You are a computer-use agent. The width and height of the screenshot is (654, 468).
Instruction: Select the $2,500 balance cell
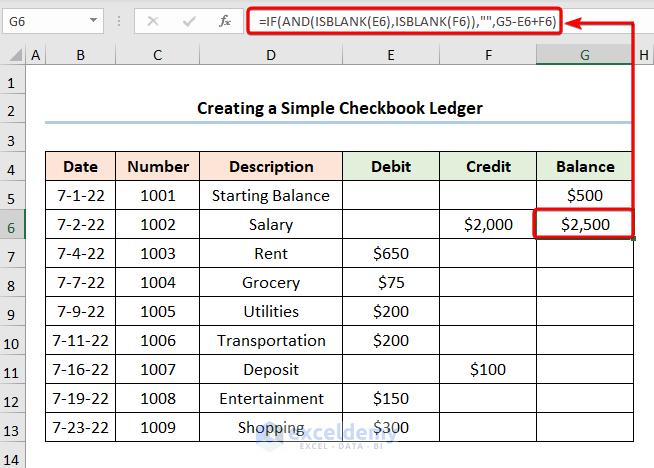tap(585, 224)
